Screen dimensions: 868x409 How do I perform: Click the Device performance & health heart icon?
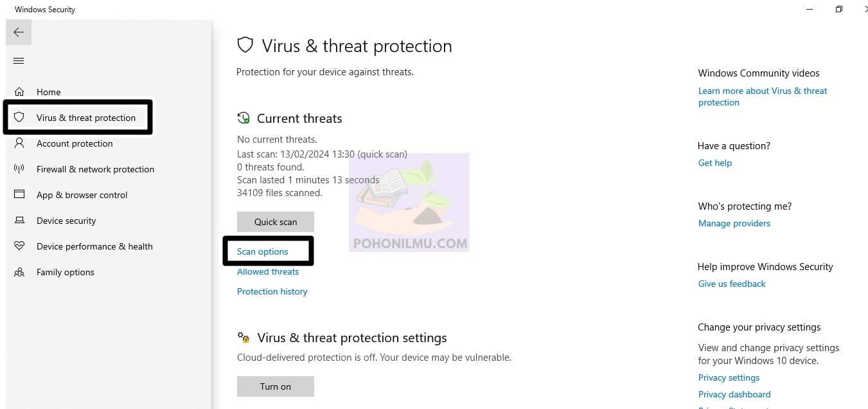point(19,246)
